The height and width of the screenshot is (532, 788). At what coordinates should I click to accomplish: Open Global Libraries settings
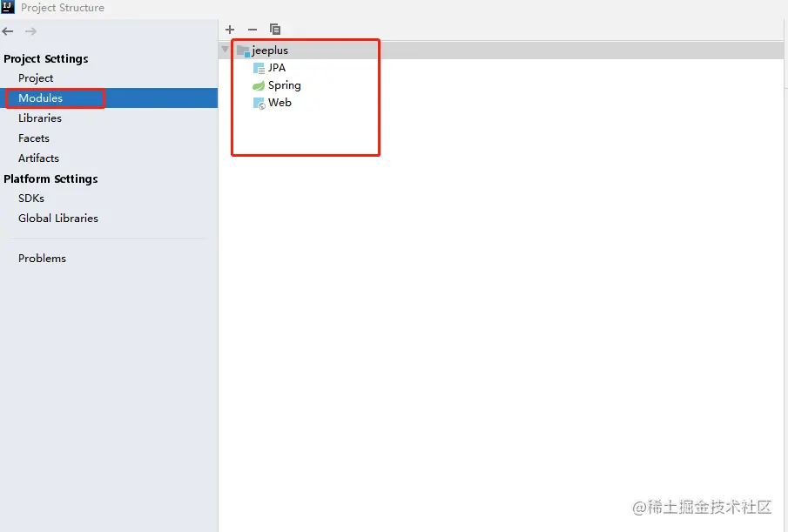[58, 218]
